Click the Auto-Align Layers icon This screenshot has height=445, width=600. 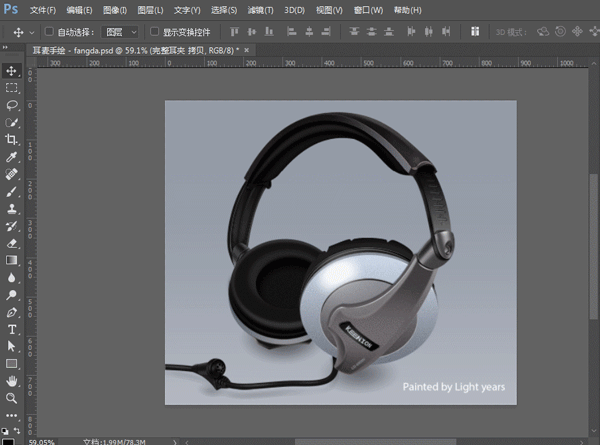click(475, 31)
